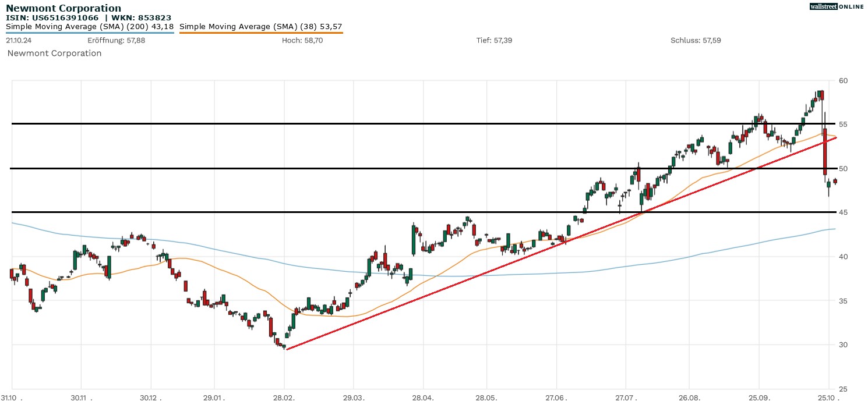Expand the Hoch: 58,70 value display

pos(304,40)
